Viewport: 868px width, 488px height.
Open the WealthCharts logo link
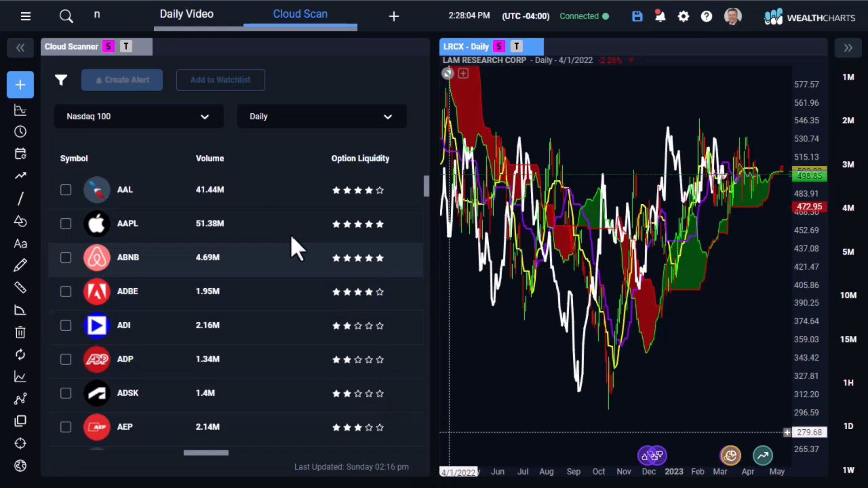click(x=809, y=17)
